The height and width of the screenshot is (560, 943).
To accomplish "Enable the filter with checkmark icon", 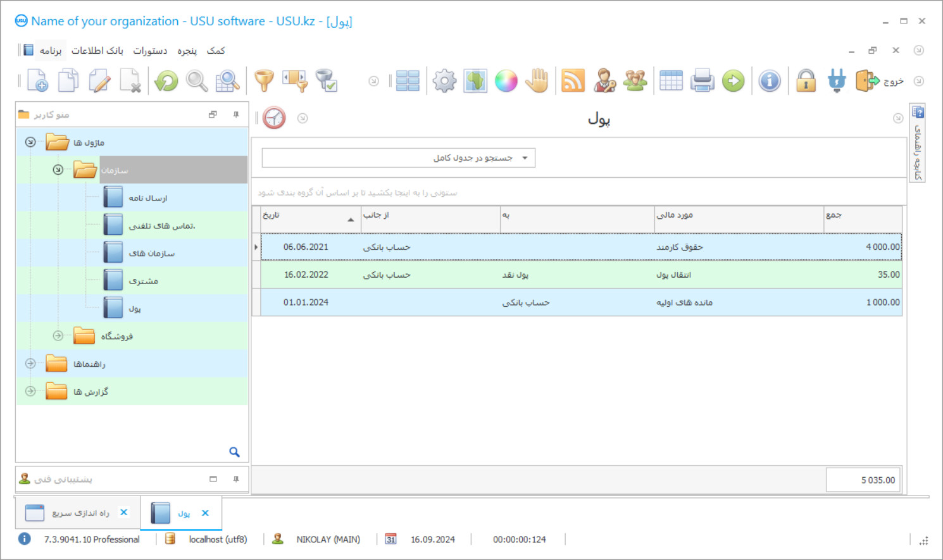I will click(327, 80).
